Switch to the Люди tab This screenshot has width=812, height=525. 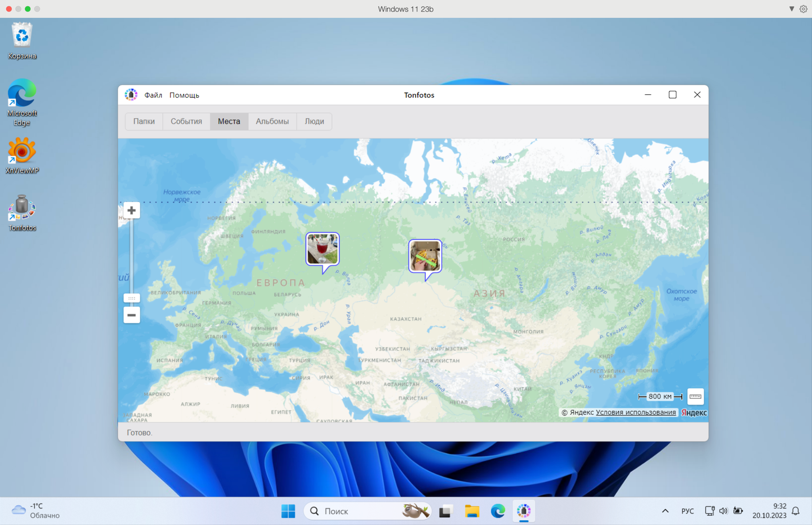314,121
